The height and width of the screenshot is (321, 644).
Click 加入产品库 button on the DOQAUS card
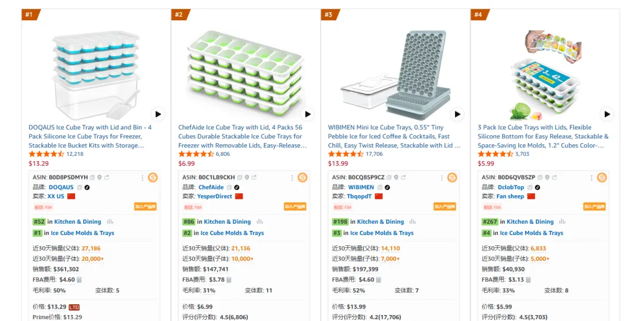coord(145,207)
